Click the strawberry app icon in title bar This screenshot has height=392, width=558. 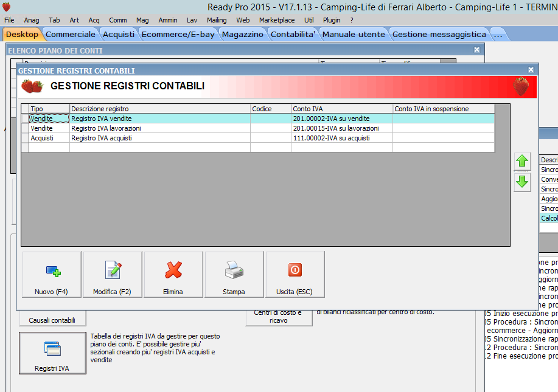point(7,7)
